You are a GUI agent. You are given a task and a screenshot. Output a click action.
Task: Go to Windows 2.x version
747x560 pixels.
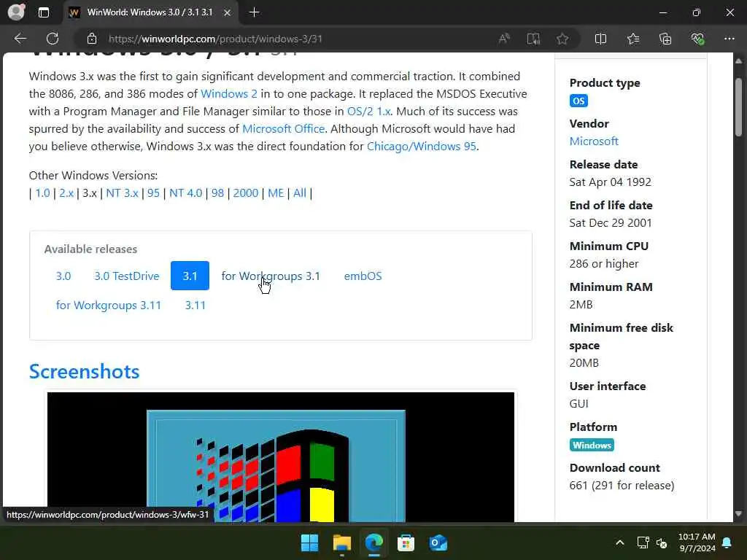(x=66, y=192)
